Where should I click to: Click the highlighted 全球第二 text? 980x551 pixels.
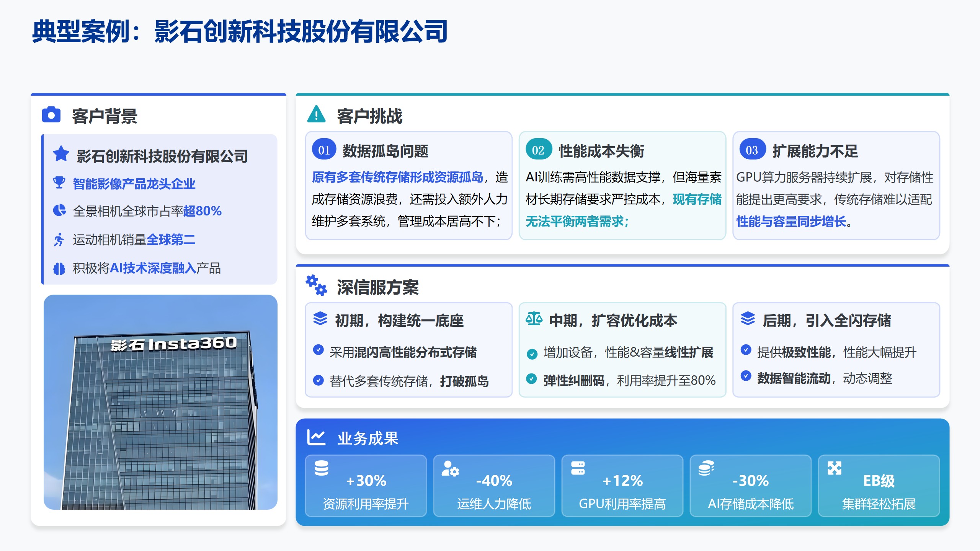pos(171,240)
